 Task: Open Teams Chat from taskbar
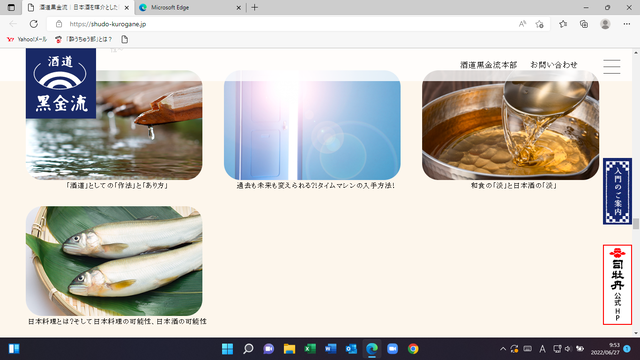[x=269, y=349]
